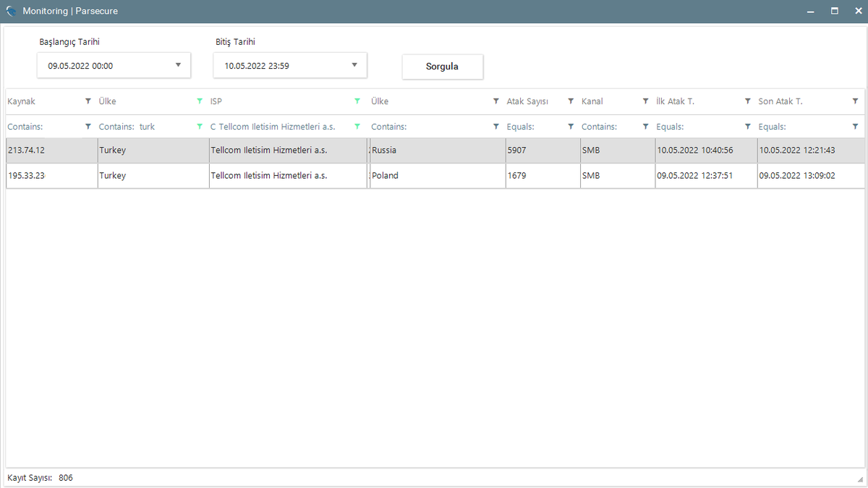The width and height of the screenshot is (868, 488).
Task: Click the filter-row funnel beneath the Kanal header
Action: point(646,127)
